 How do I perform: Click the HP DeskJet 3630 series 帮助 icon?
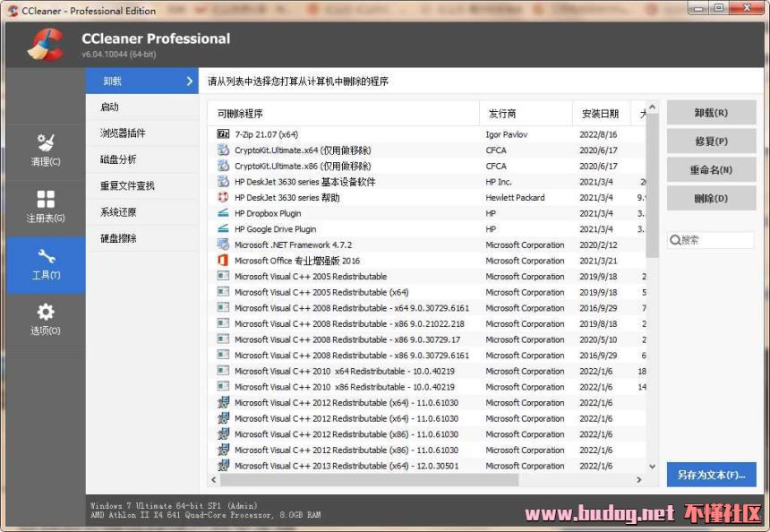pyautogui.click(x=223, y=197)
